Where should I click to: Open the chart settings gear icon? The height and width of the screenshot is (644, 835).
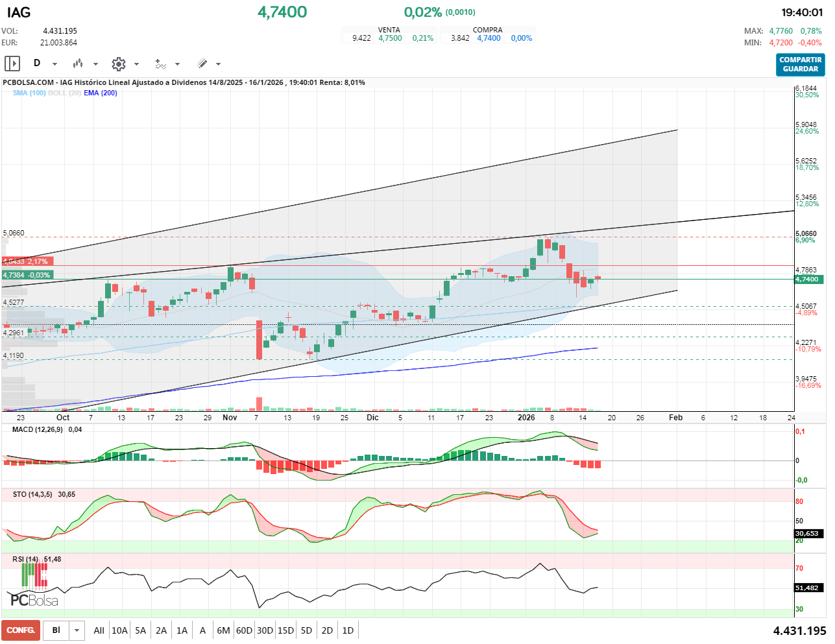118,64
